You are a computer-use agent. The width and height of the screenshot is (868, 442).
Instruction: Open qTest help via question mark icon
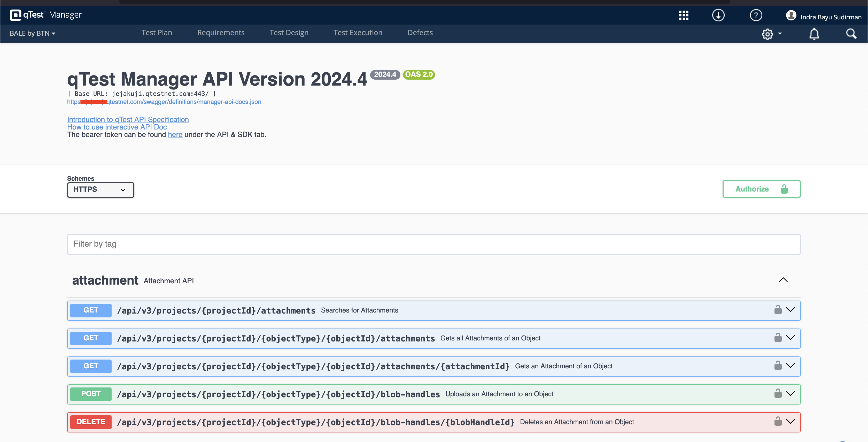tap(756, 15)
